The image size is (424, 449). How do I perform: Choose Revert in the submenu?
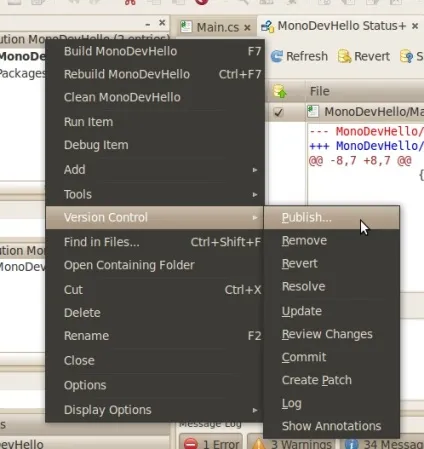[332, 264]
